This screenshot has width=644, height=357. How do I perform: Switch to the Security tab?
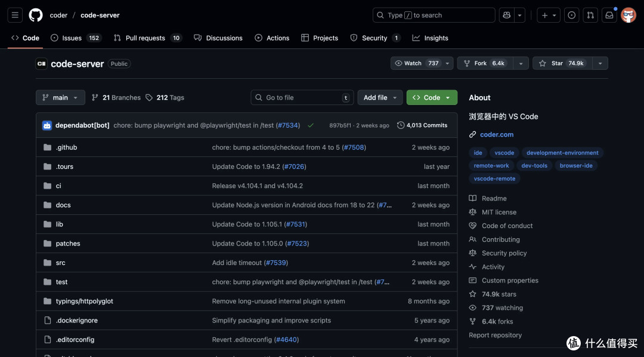[x=376, y=38]
